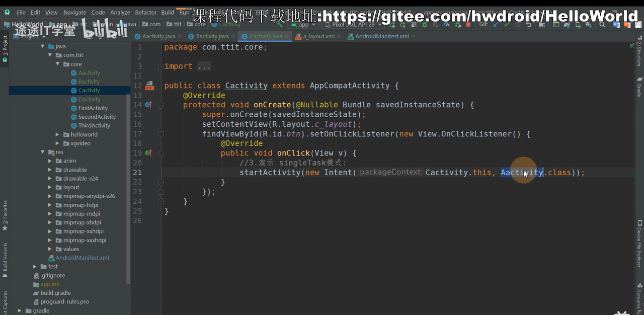644x315 pixels.
Task: Click the implements gutter icon on line 19
Action: (148, 153)
